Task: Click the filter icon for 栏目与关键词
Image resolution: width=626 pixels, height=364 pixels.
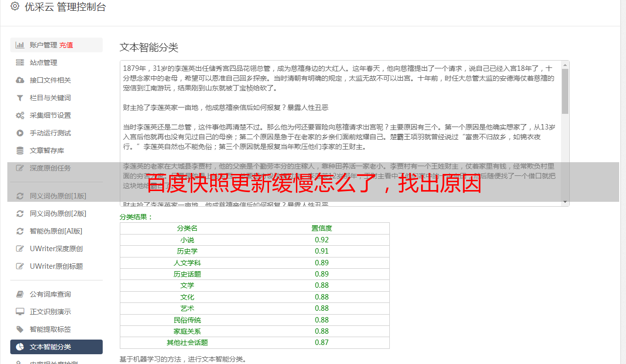Action: tap(20, 98)
